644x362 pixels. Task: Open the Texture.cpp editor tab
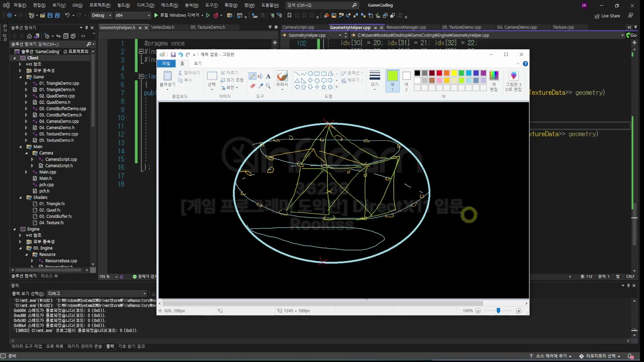click(563, 27)
